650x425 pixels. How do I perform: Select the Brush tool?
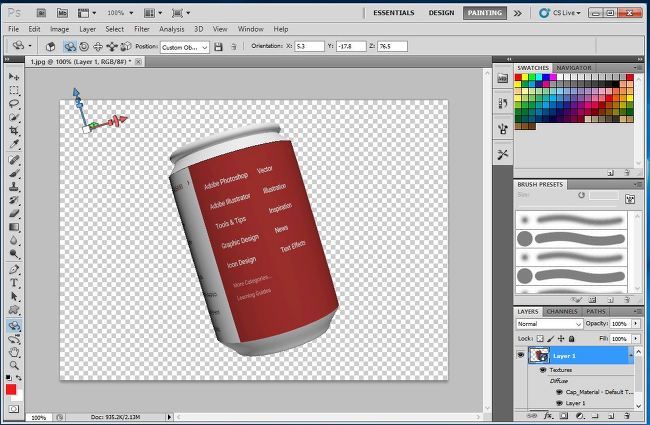pos(14,173)
